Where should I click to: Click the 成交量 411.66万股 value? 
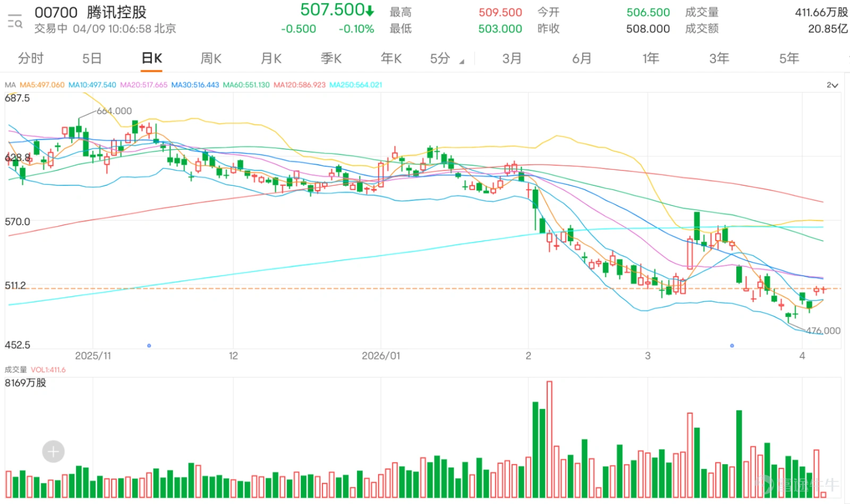[821, 12]
